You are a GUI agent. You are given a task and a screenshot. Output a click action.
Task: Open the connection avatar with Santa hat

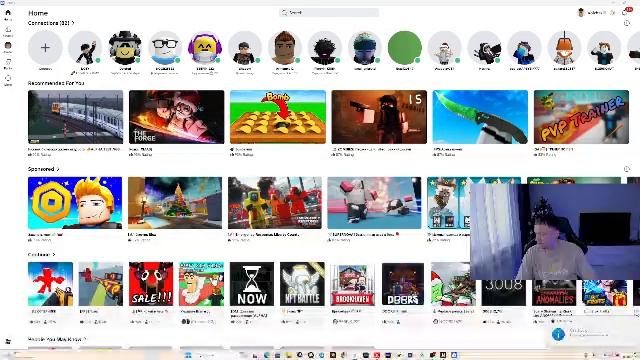pyautogui.click(x=445, y=48)
